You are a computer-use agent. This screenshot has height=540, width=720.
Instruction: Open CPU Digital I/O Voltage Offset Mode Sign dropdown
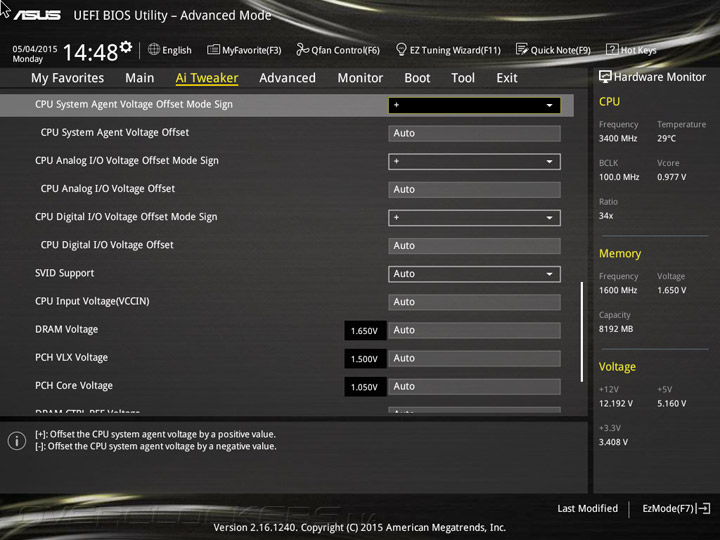[474, 218]
